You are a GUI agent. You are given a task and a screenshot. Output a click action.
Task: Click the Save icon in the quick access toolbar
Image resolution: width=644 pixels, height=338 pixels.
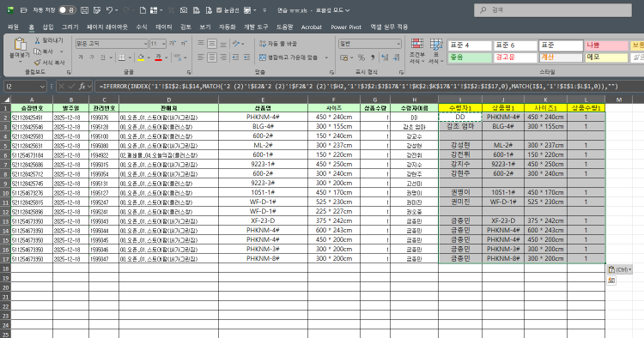[x=84, y=10]
